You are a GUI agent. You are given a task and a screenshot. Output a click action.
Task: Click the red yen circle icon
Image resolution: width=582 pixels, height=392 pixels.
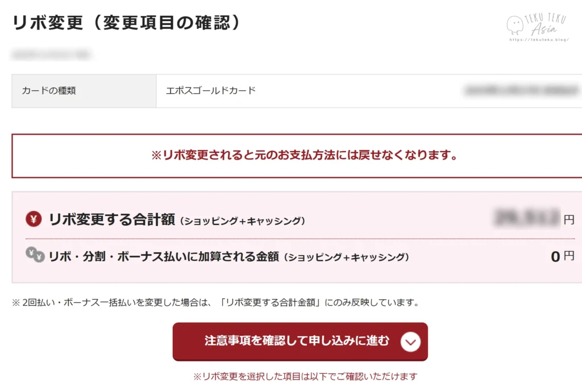coord(34,219)
